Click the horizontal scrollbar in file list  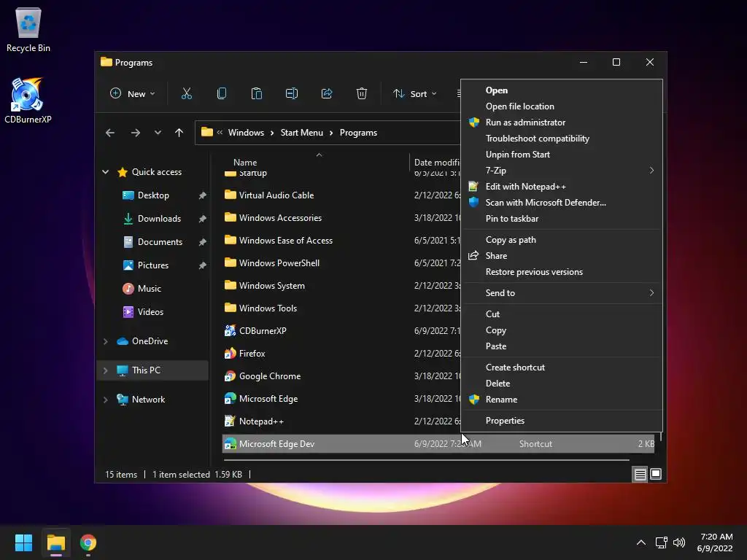pos(426,460)
